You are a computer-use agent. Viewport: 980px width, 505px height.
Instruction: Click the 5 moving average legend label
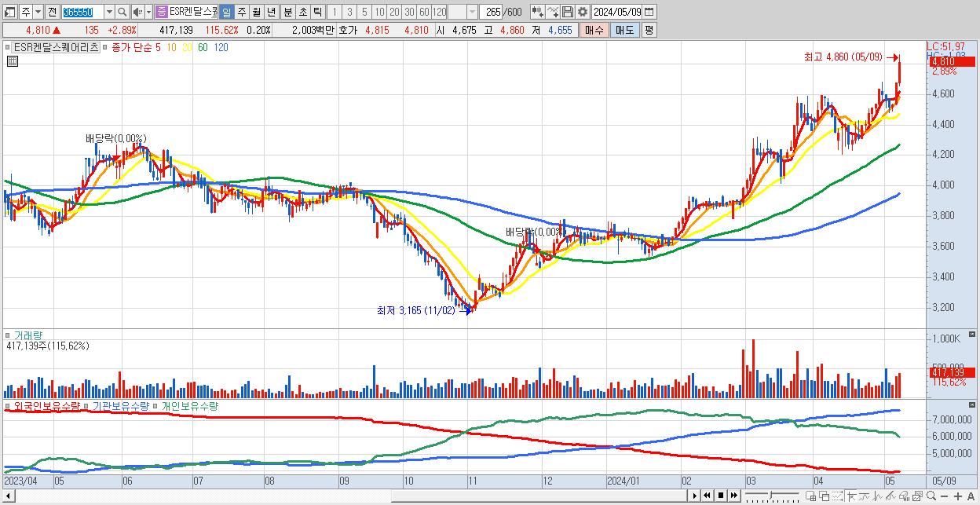(x=158, y=47)
